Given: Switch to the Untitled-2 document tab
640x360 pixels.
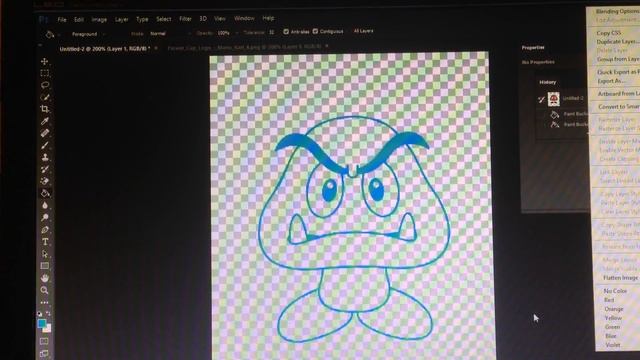Looking at the screenshot, I should (x=104, y=49).
